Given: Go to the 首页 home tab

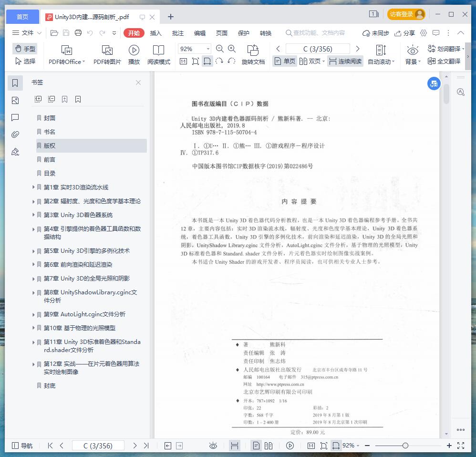Looking at the screenshot, I should click(x=22, y=17).
